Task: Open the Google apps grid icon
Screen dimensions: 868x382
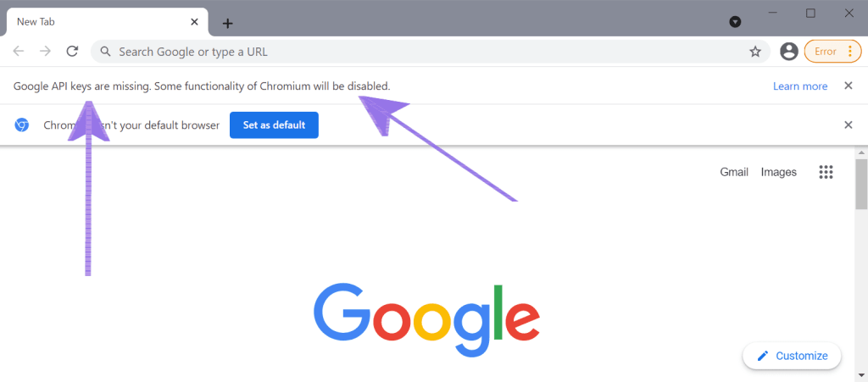Action: coord(826,172)
